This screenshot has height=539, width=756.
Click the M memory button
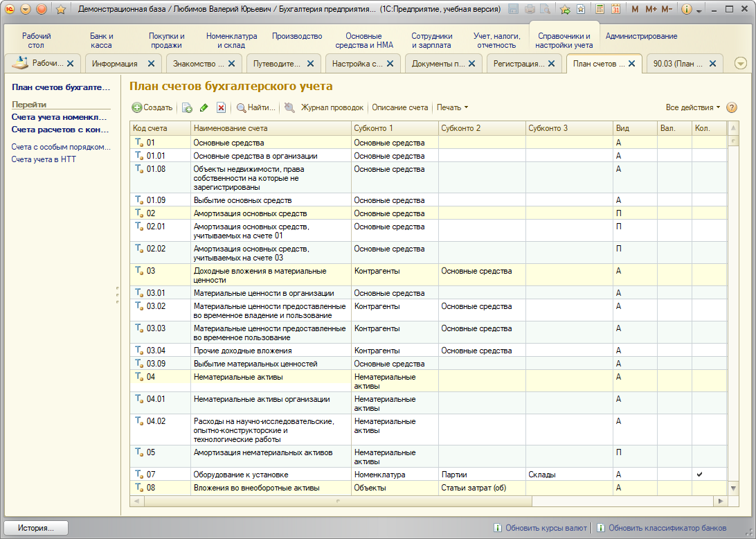pos(634,9)
